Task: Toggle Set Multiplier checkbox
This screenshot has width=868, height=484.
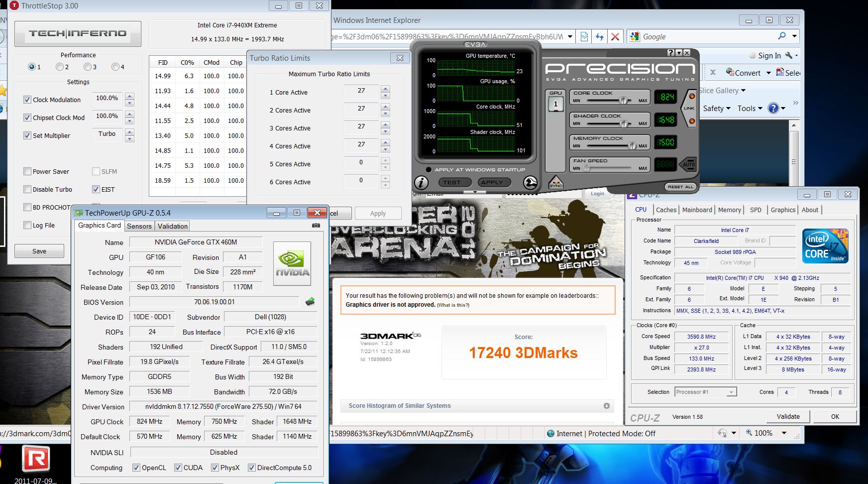Action: 27,135
